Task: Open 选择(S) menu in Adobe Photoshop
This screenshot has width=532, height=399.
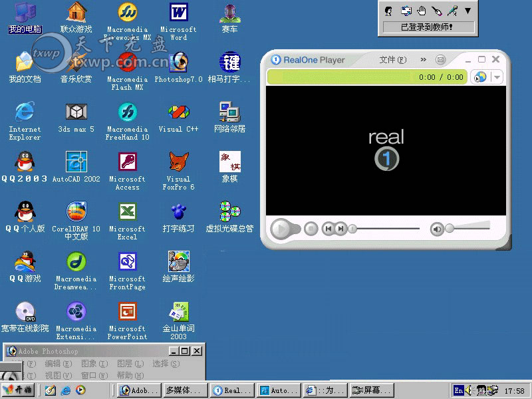Action: pyautogui.click(x=166, y=364)
